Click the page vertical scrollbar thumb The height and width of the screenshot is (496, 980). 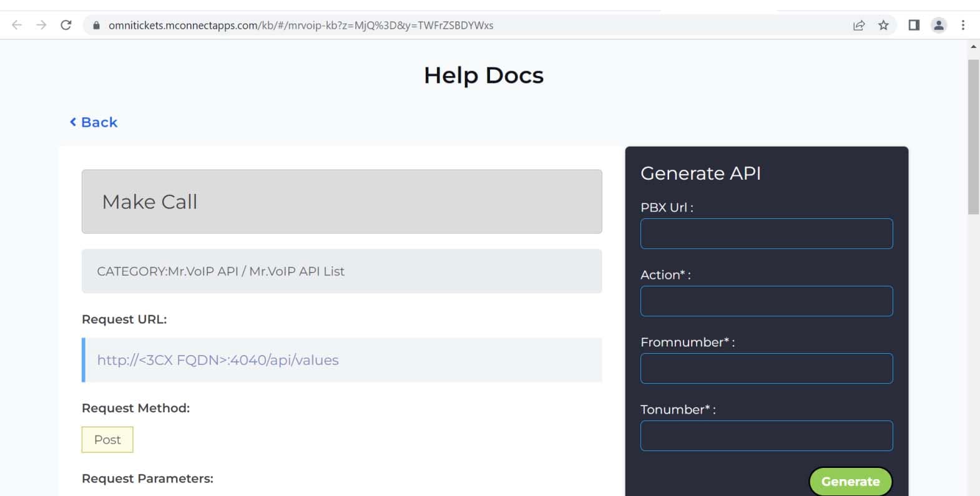pos(973,137)
